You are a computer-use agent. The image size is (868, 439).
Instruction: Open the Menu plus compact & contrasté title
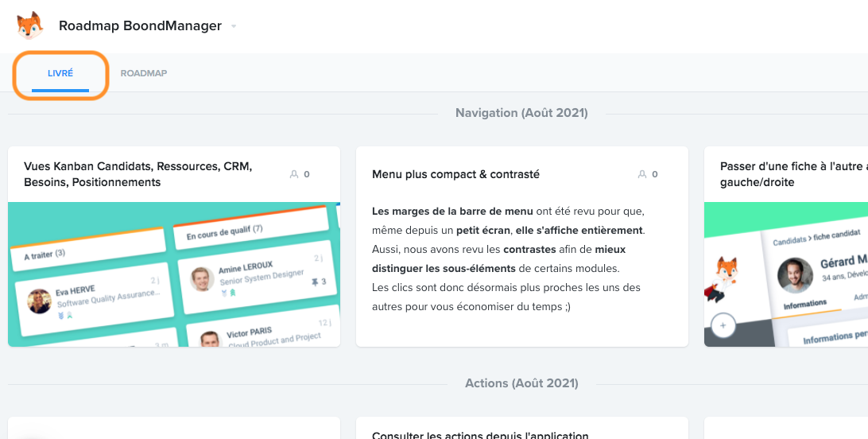[455, 174]
